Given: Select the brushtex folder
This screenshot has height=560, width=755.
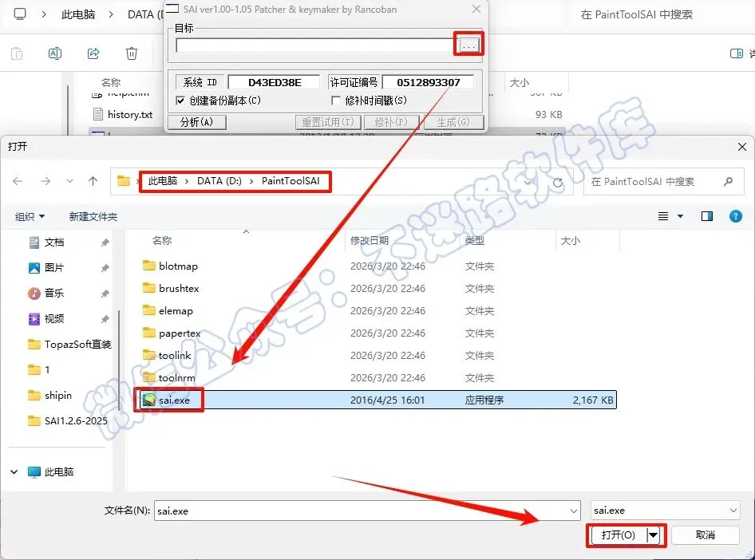Looking at the screenshot, I should click(171, 288).
